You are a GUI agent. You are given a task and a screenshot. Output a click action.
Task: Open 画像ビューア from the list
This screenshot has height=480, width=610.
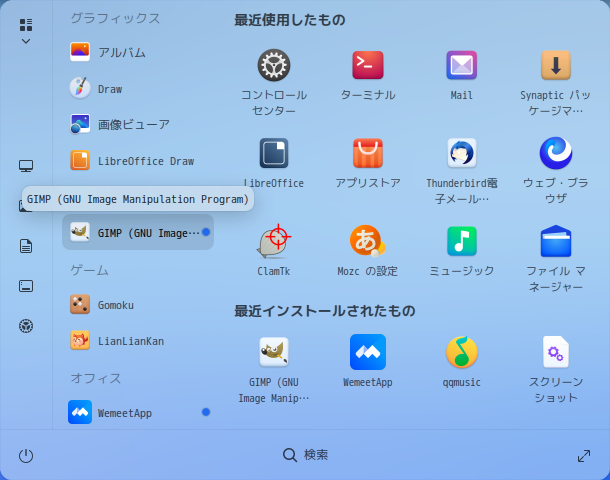[138, 124]
